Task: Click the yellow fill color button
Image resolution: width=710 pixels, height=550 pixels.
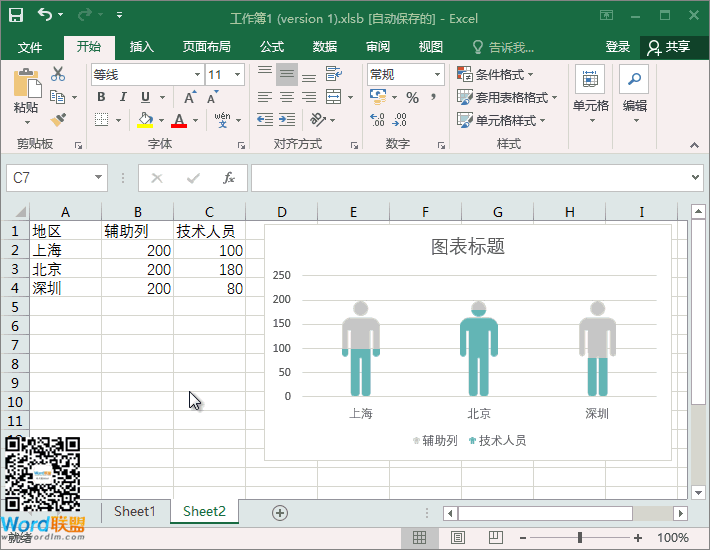Action: pyautogui.click(x=145, y=120)
